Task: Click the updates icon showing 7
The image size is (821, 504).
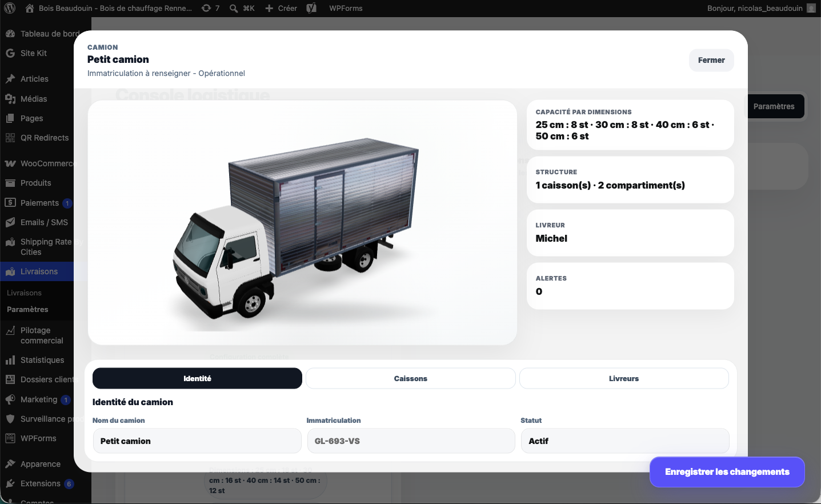Action: (x=206, y=9)
